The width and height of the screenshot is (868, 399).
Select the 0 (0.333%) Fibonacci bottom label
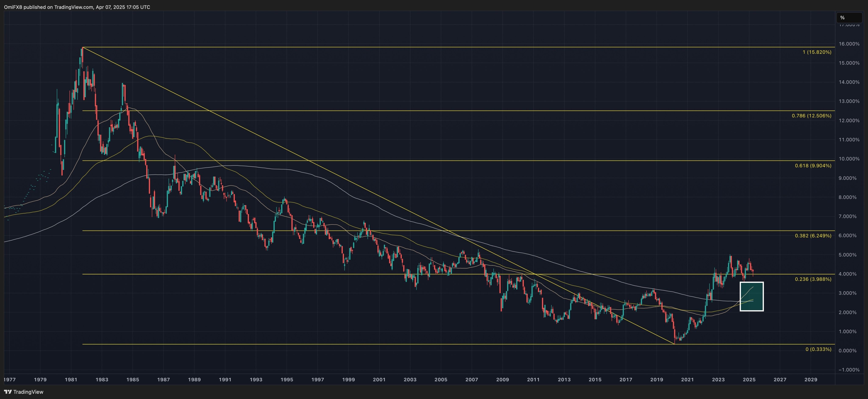tap(818, 349)
